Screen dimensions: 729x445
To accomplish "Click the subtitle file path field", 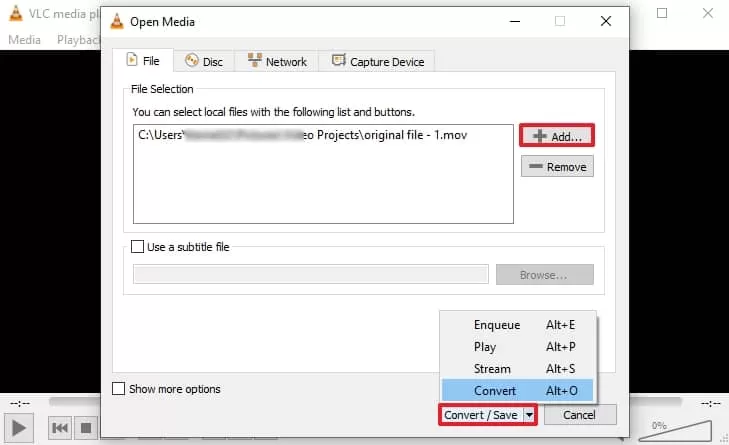I will pos(311,274).
